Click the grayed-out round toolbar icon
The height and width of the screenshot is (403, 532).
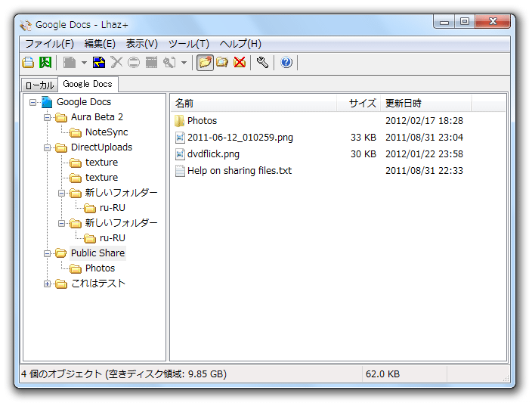coord(134,63)
